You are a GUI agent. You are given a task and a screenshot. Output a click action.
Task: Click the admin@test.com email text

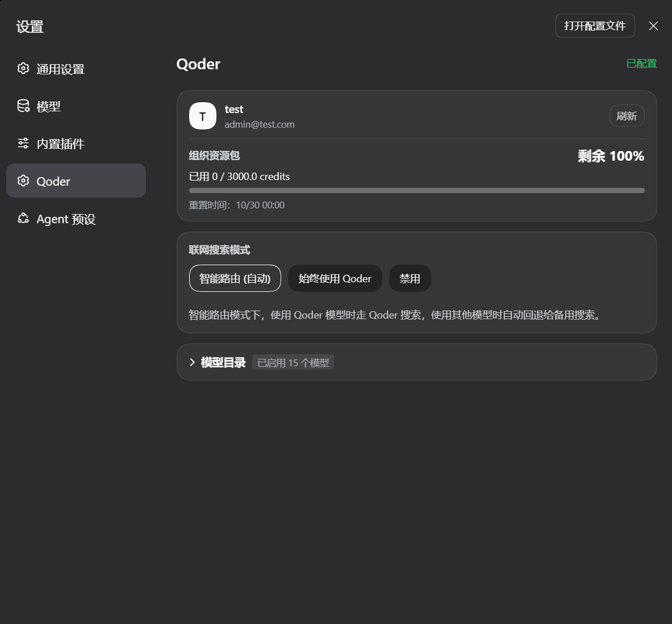tap(259, 124)
